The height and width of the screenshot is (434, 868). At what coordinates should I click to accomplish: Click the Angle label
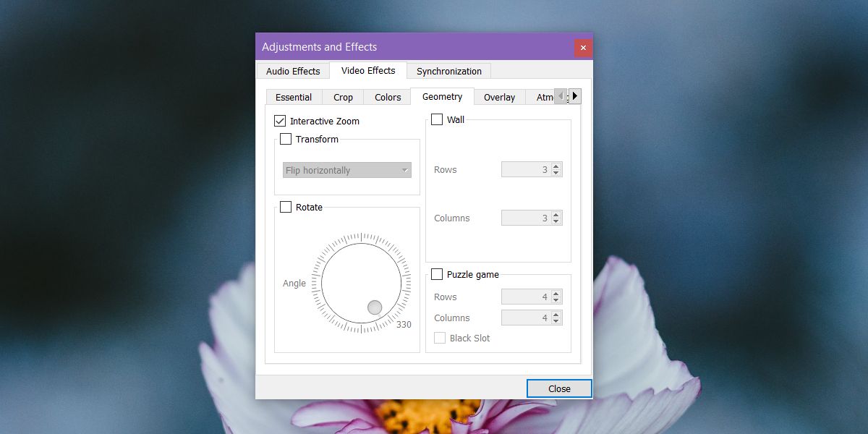294,284
